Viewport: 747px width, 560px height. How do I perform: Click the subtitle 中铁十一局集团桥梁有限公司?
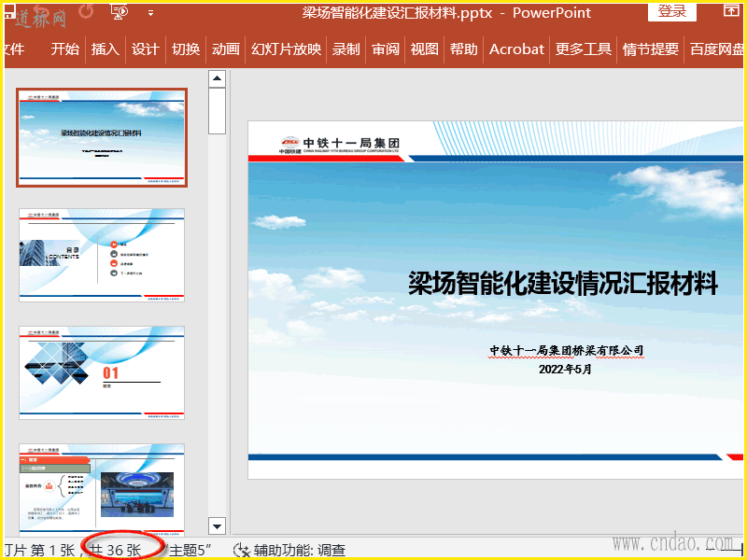567,351
